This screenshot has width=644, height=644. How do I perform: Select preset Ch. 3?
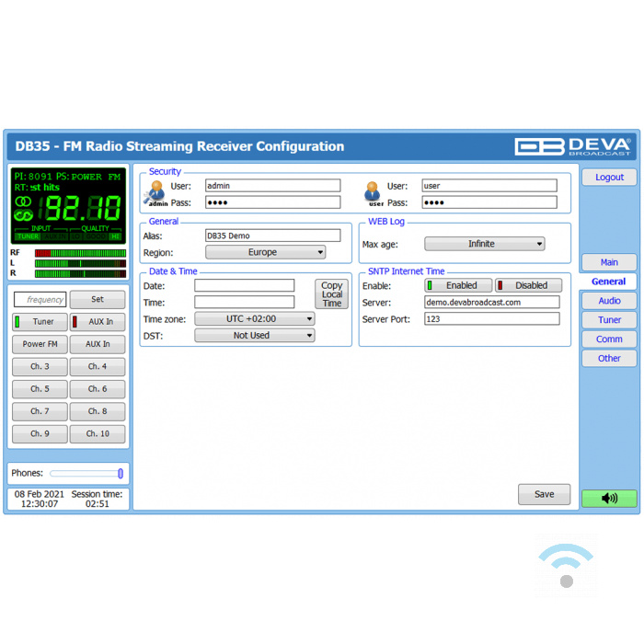40,366
